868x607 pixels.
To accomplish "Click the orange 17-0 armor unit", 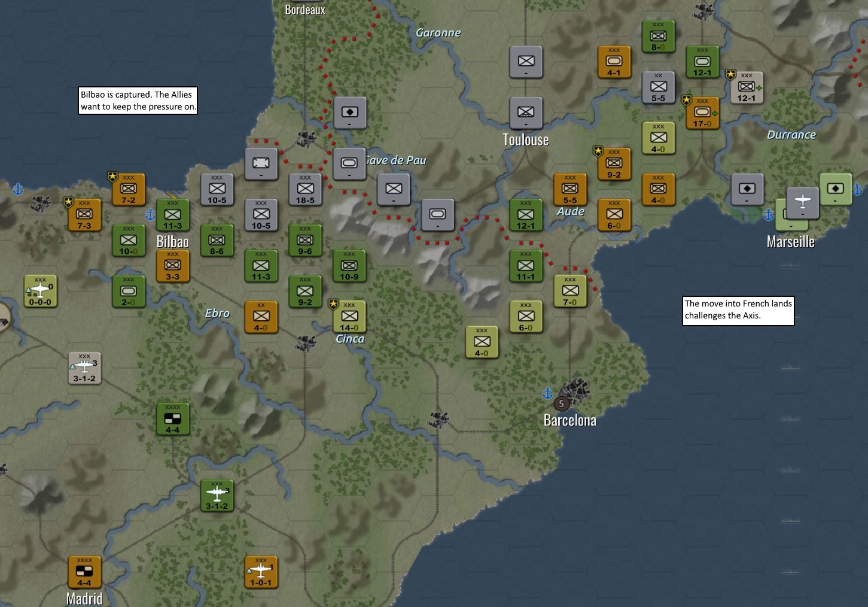I will (x=703, y=113).
